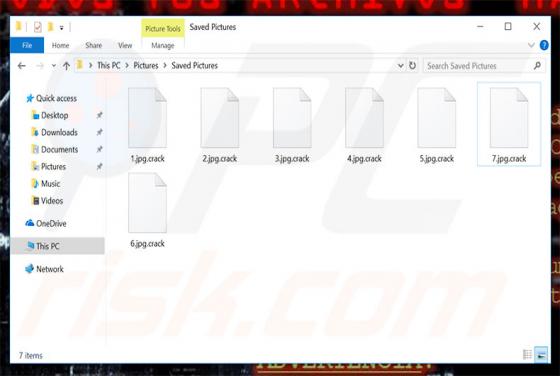Viewport: 560px width, 376px height.
Task: Select the 4.jpg.crack file icon
Action: coord(364,118)
